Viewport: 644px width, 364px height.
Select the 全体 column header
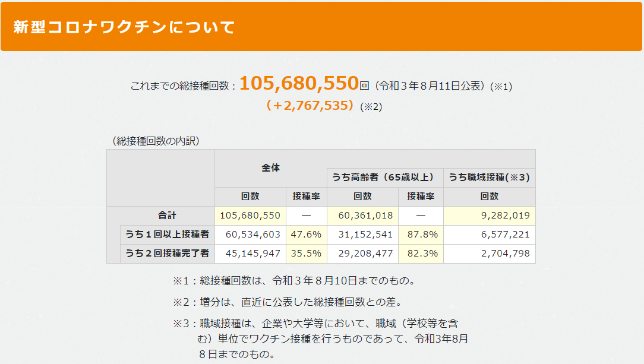[x=271, y=167]
